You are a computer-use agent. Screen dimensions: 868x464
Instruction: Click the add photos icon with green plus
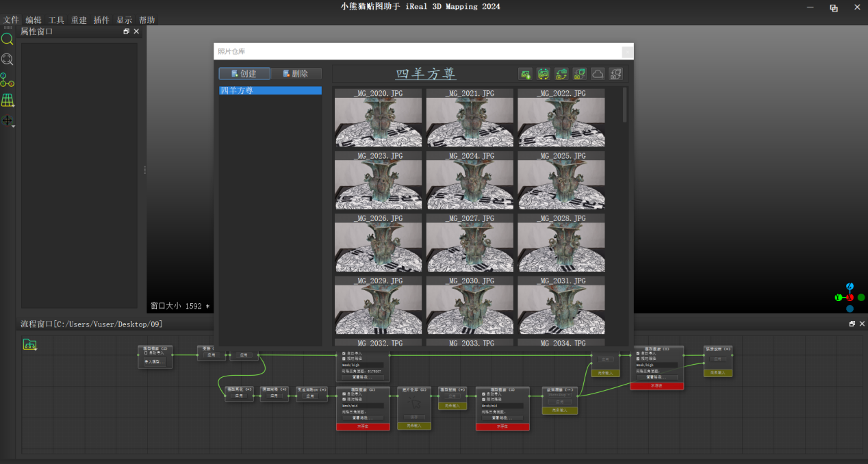coord(526,73)
